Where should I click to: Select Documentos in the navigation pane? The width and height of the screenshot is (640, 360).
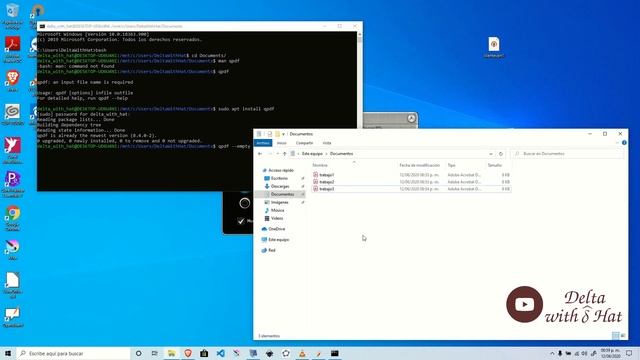coord(282,194)
